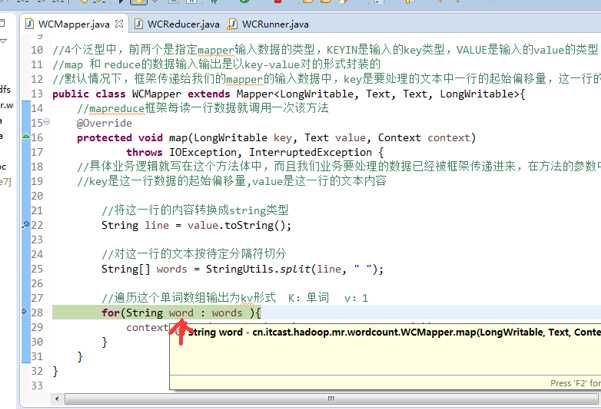
Task: Open the WCReducer.java editor tab
Action: pos(183,25)
